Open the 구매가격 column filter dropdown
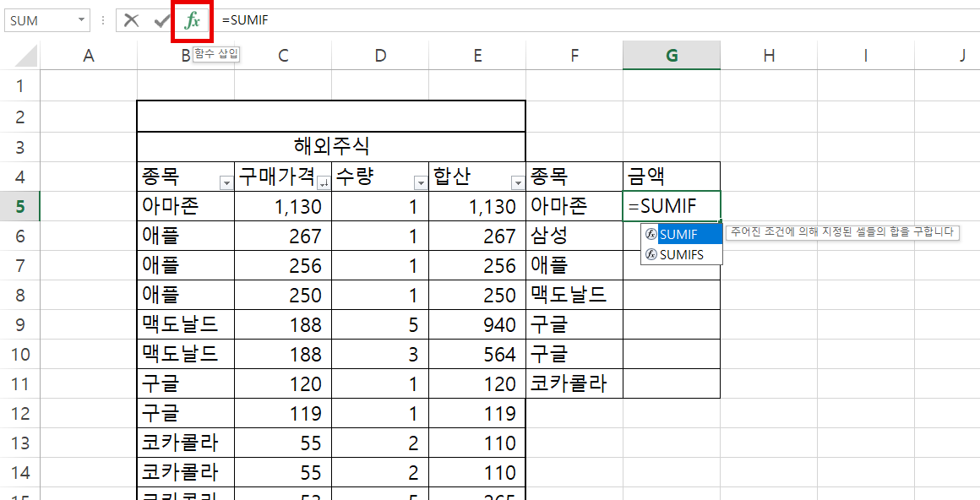The image size is (980, 500). [x=324, y=183]
